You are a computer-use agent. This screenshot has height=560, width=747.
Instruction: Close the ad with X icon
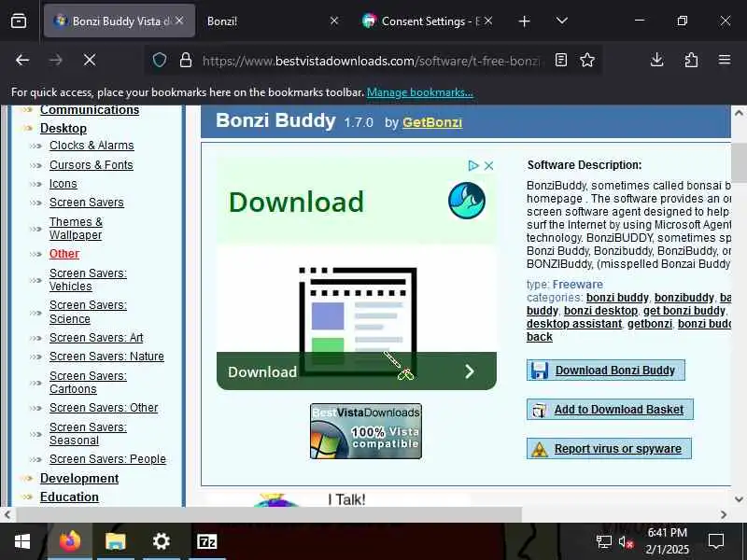[488, 166]
